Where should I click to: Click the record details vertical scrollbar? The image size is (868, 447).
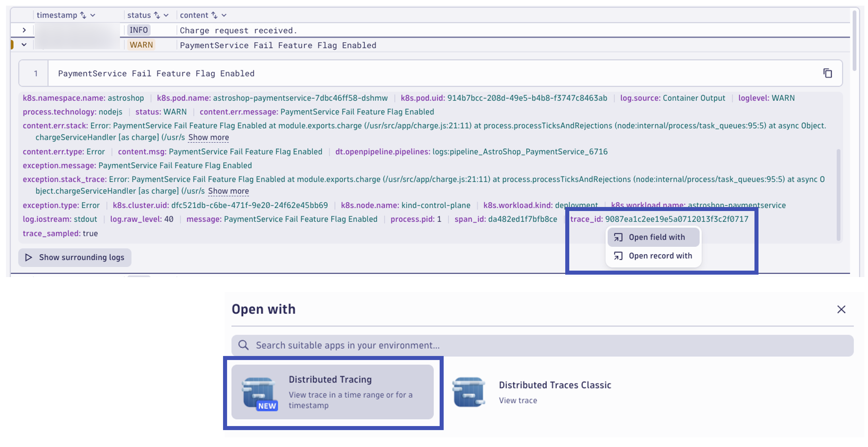click(x=839, y=195)
